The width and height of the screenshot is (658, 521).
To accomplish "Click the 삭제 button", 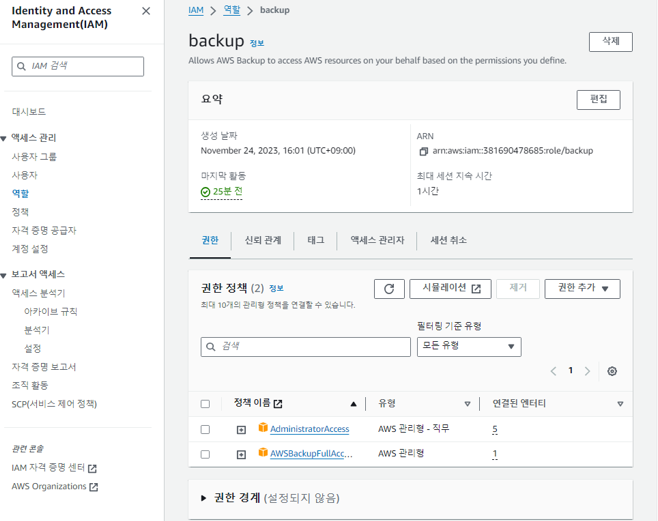I will (x=611, y=42).
